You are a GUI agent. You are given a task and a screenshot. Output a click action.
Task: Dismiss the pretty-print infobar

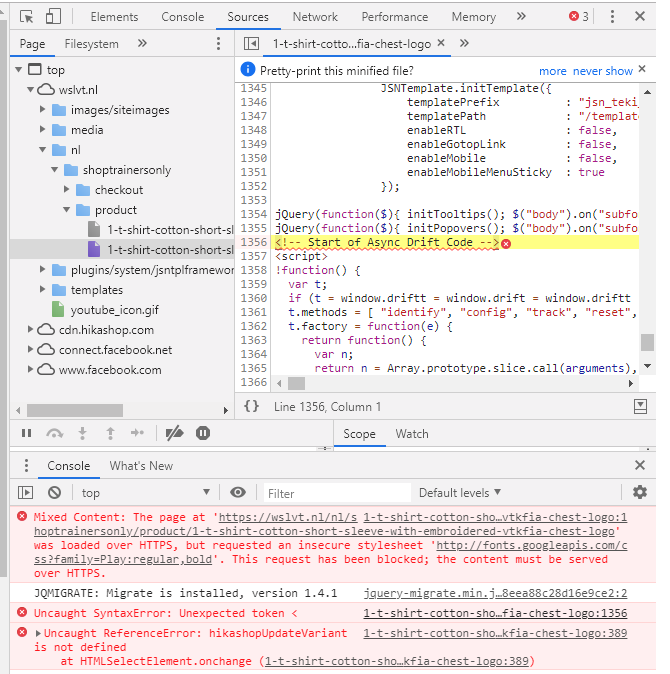[x=642, y=69]
